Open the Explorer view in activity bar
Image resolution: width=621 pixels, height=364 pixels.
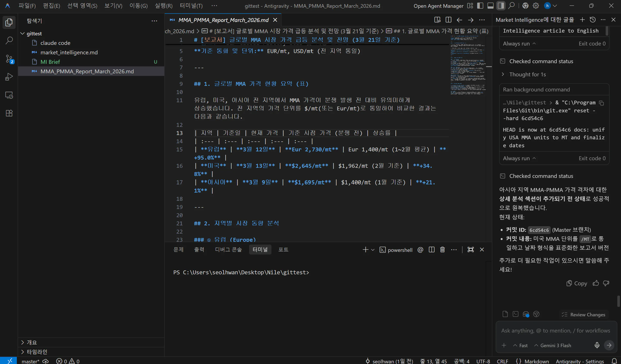tap(9, 22)
